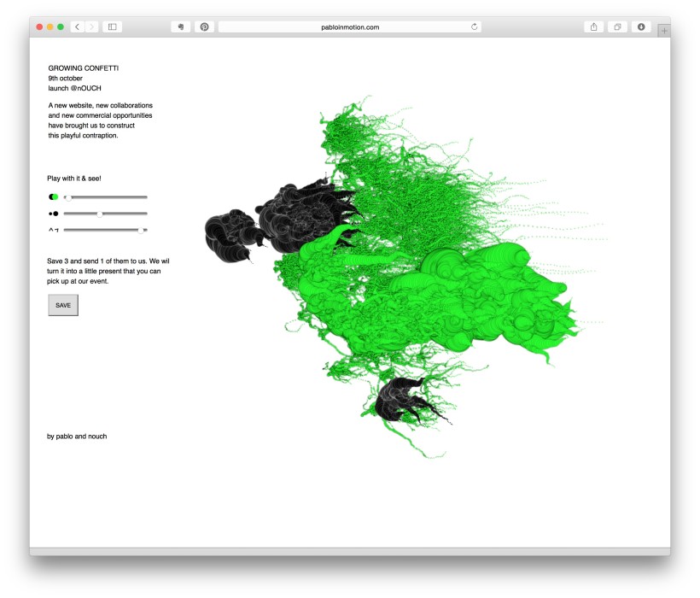
Task: Click the black and green circles icon
Action: pos(53,197)
